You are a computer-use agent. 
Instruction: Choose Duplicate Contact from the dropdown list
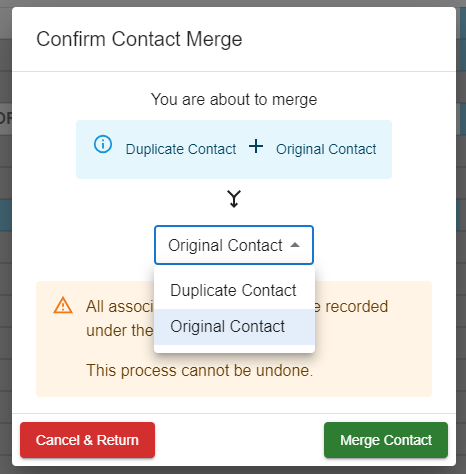(x=234, y=290)
